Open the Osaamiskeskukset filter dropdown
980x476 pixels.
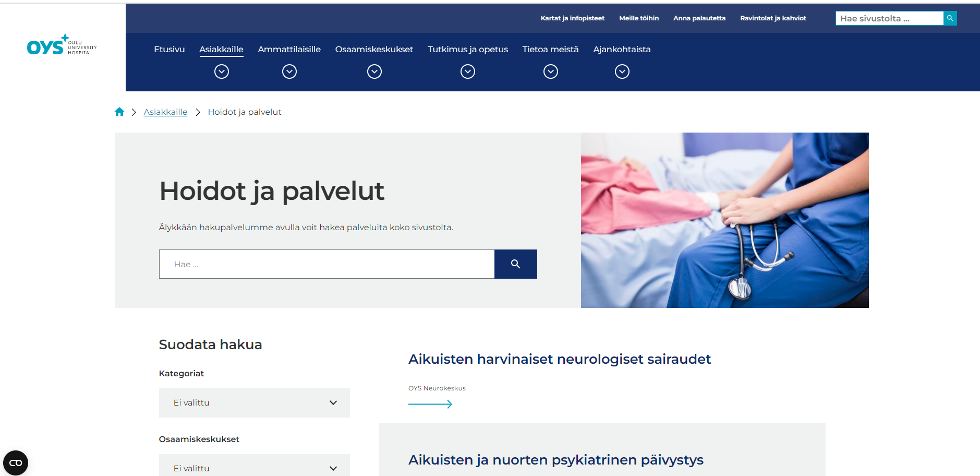click(254, 468)
